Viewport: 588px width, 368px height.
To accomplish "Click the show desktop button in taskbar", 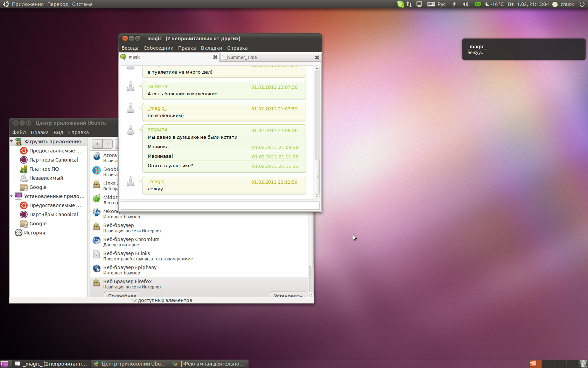I will (4, 364).
